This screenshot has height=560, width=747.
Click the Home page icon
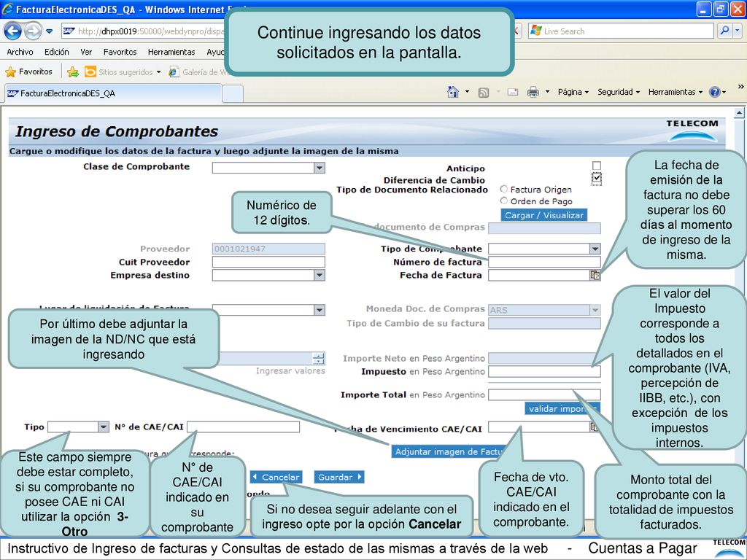(453, 92)
